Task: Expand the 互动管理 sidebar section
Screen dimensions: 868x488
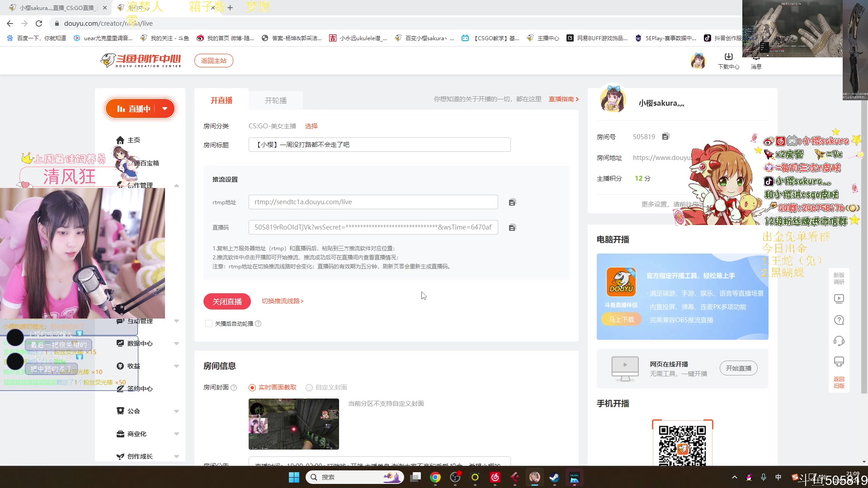Action: (x=176, y=321)
